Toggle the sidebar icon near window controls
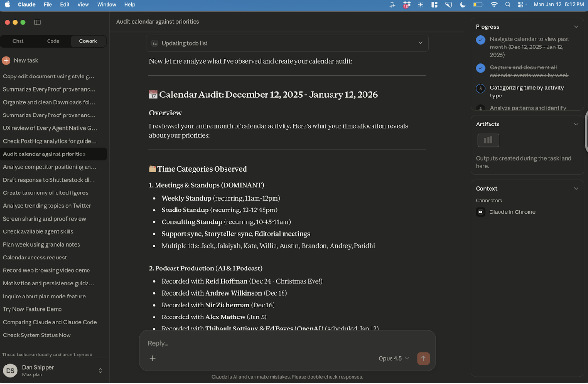 point(37,22)
